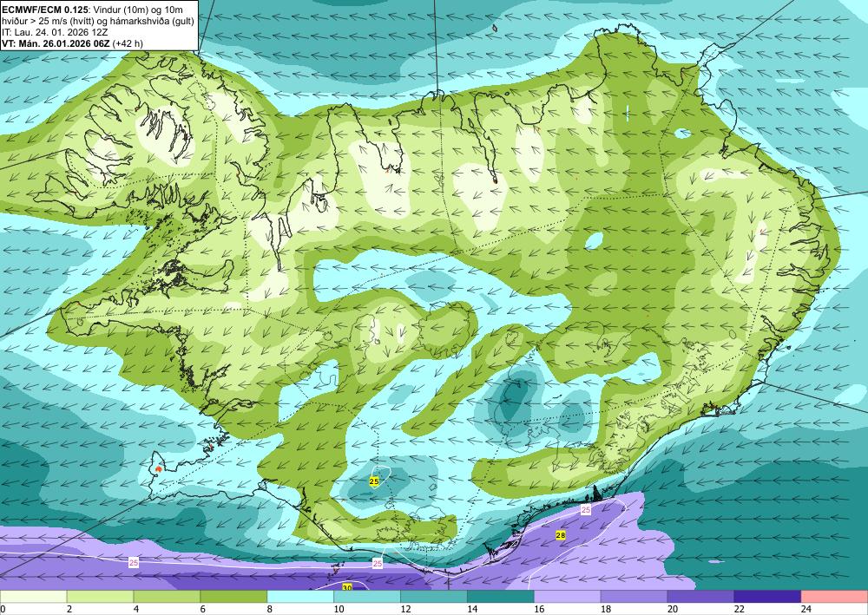Click the legend tick number 8

coord(270,609)
